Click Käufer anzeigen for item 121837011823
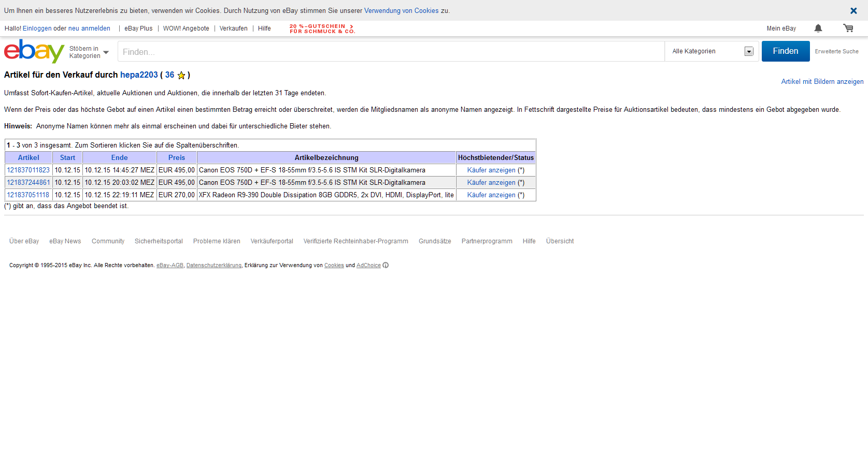 tap(491, 170)
